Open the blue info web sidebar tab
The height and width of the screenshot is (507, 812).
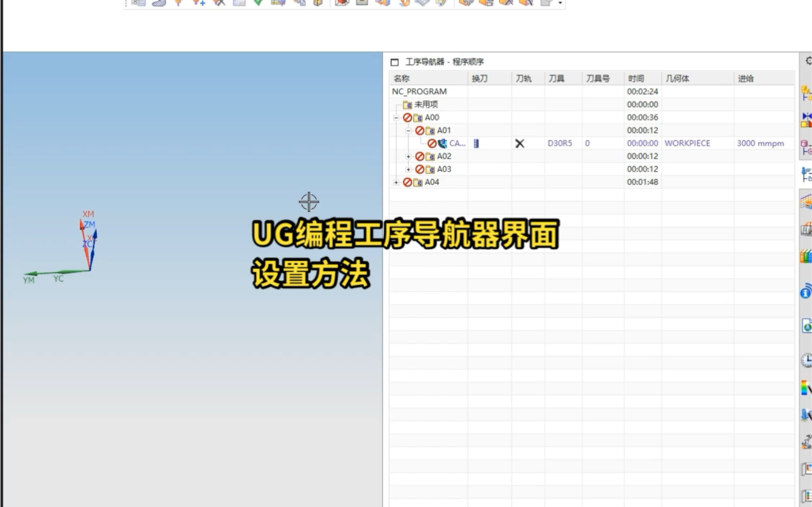806,291
